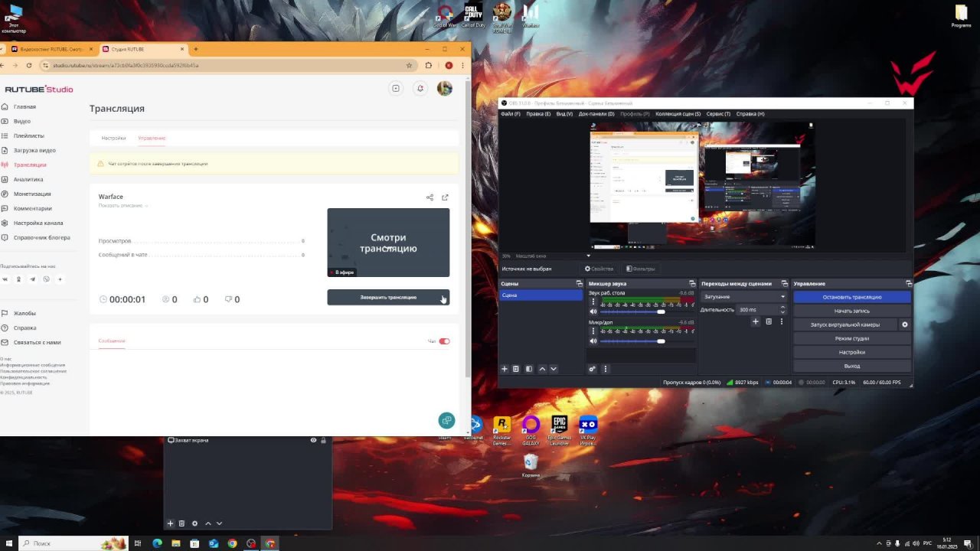Add a transition with the plus icon in OBS

pyautogui.click(x=755, y=321)
